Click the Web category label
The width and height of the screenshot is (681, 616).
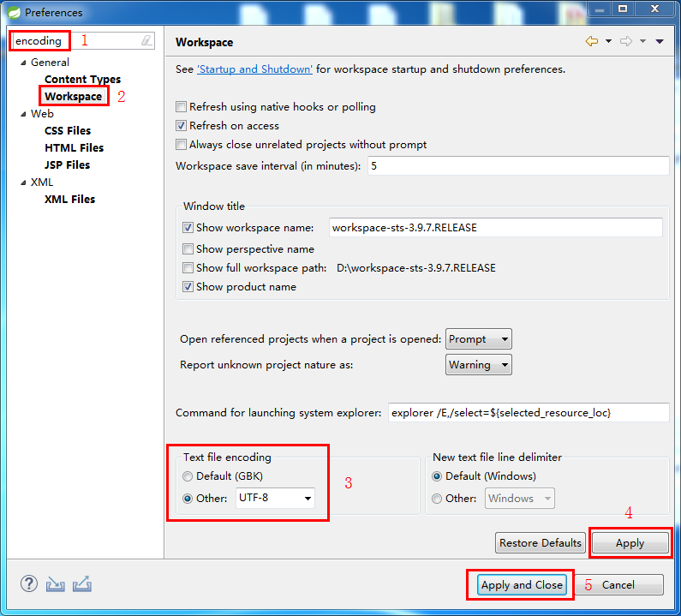[x=42, y=114]
